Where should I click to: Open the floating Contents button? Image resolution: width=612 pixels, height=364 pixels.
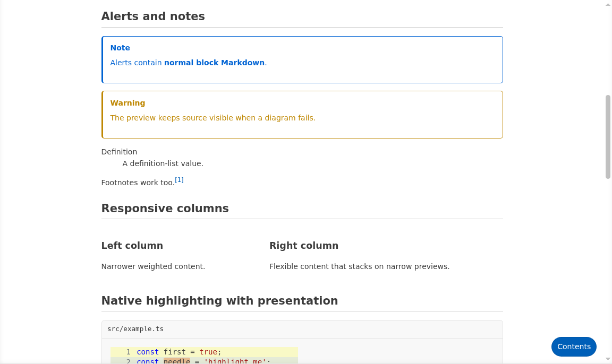(574, 346)
